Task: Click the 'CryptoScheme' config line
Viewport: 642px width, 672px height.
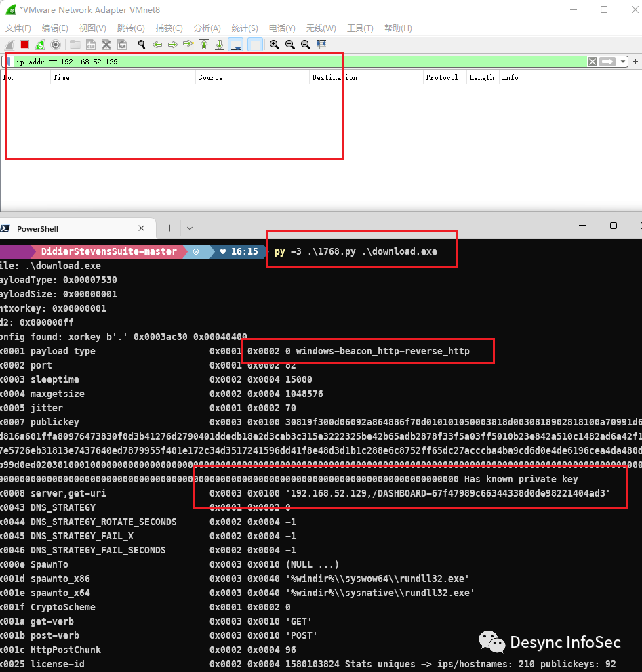Action: [x=145, y=607]
